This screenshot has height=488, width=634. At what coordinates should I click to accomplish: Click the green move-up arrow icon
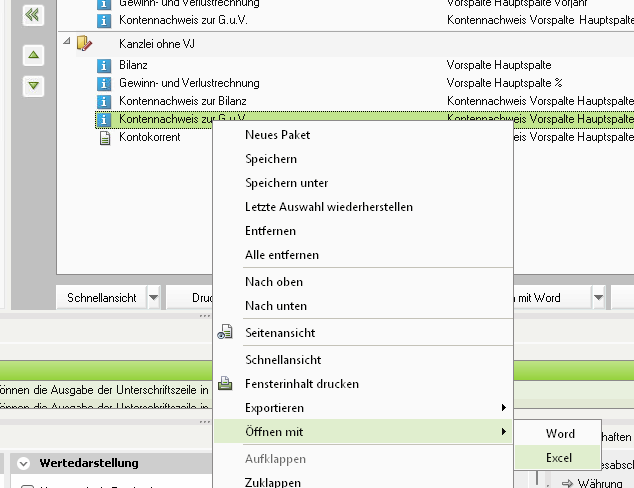[x=34, y=55]
